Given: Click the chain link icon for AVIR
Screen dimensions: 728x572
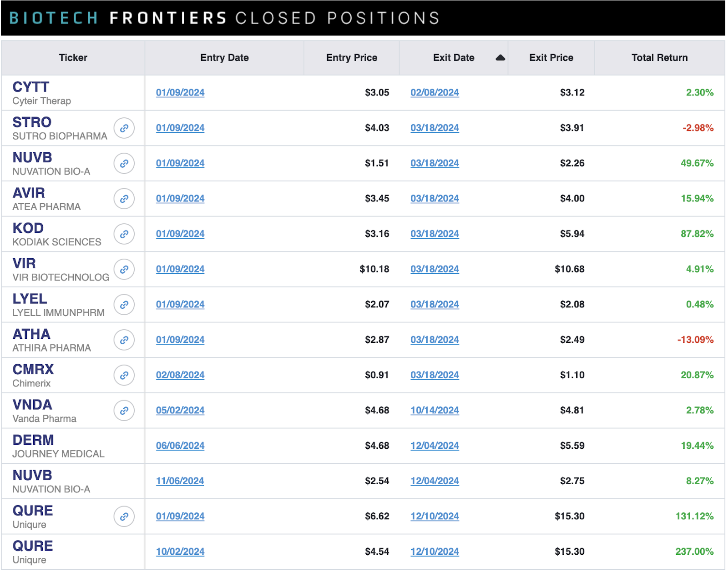Looking at the screenshot, I should pyautogui.click(x=124, y=199).
